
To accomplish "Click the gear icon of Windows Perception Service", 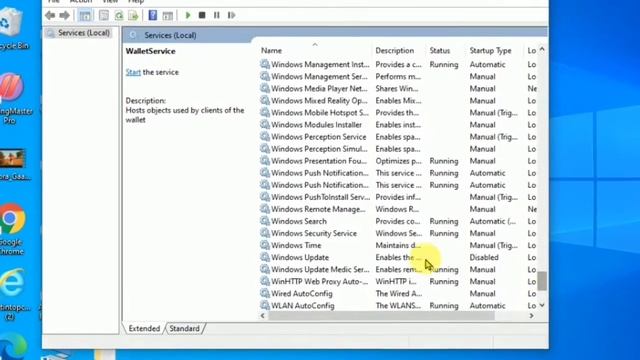I will coord(265,137).
